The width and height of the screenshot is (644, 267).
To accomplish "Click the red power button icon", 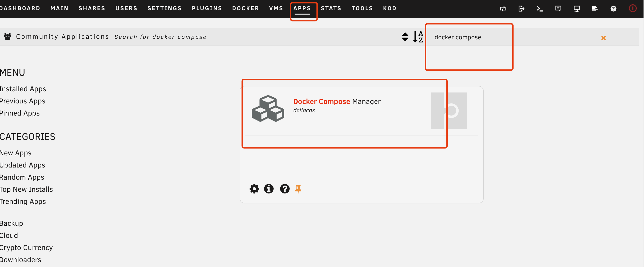I will pos(633,8).
